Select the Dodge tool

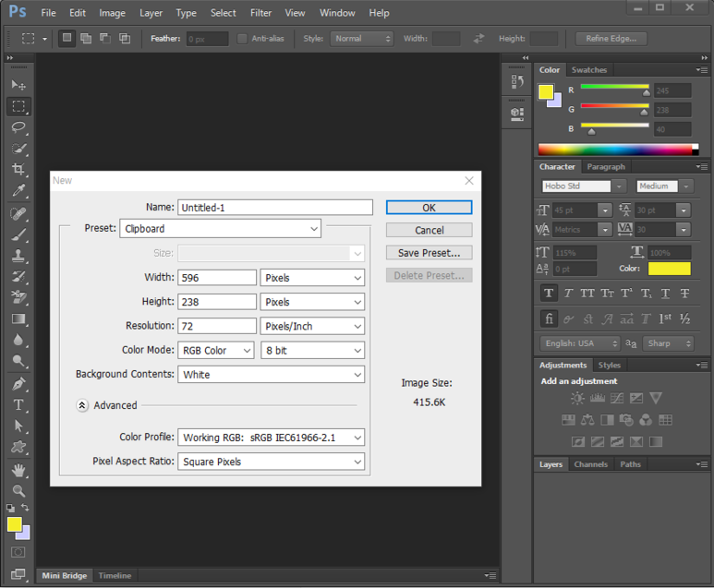(x=18, y=361)
